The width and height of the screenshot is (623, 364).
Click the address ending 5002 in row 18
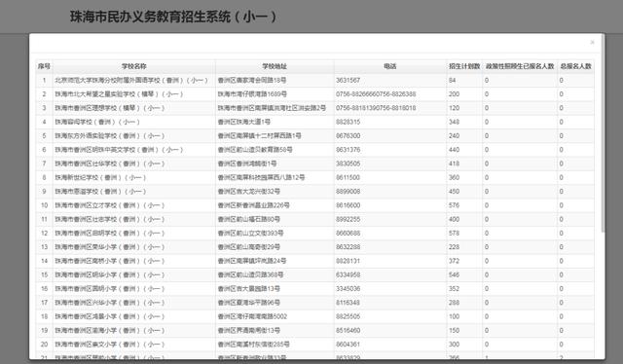252,316
